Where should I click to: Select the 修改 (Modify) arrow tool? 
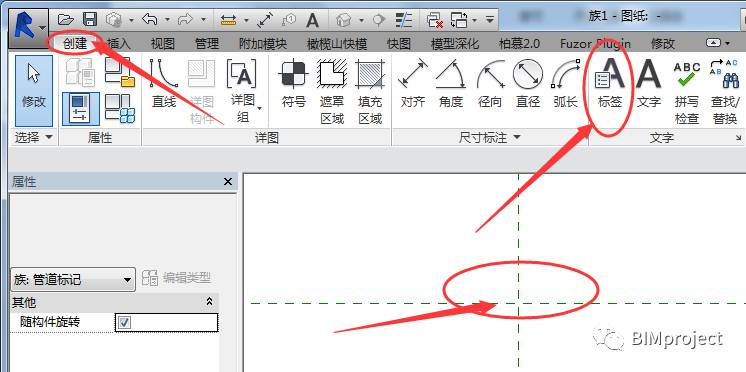[34, 91]
